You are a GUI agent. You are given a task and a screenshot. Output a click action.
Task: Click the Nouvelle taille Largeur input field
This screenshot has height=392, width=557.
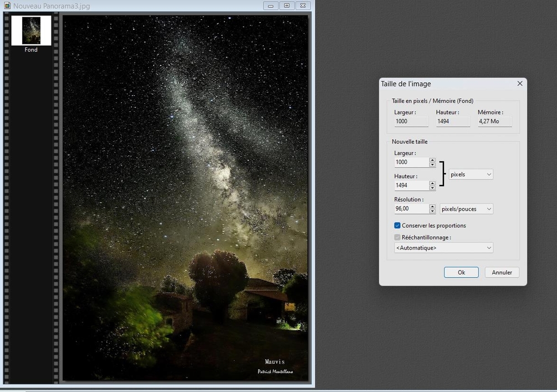[x=411, y=162]
